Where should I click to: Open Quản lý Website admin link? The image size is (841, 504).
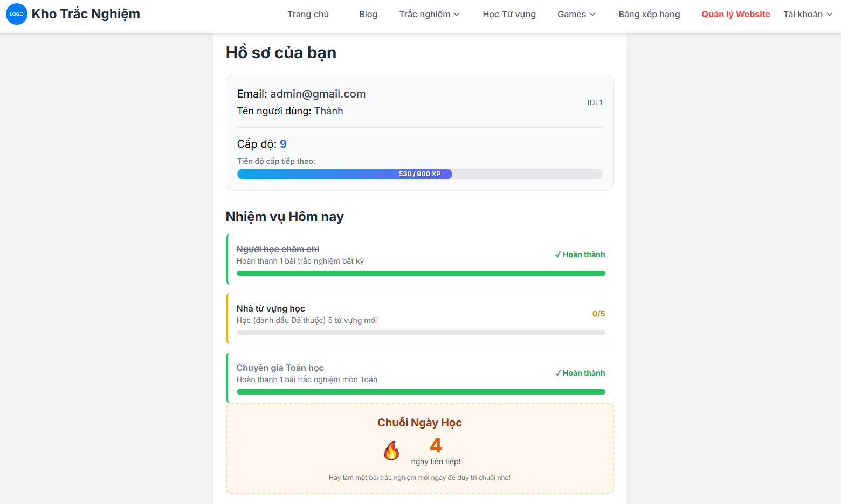tap(735, 15)
